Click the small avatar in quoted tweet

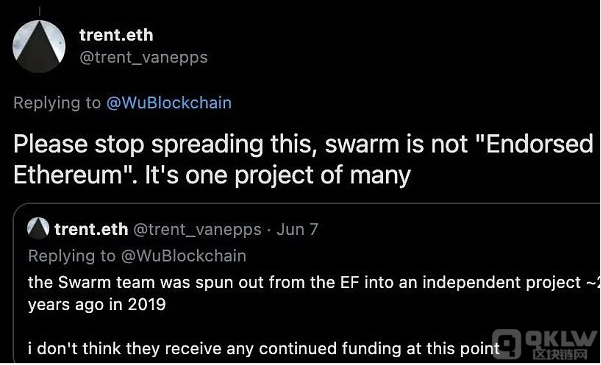point(38,228)
